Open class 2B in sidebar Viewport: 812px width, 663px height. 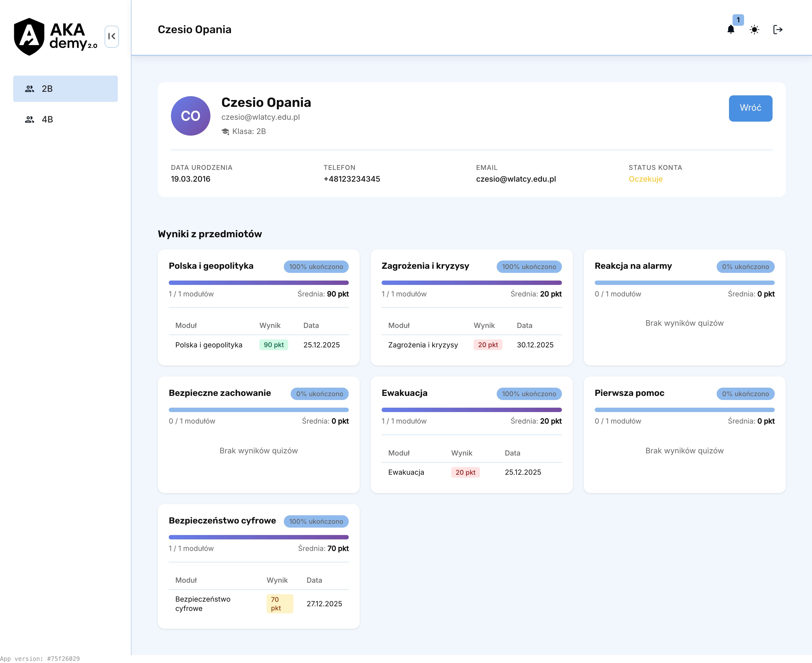click(x=65, y=88)
